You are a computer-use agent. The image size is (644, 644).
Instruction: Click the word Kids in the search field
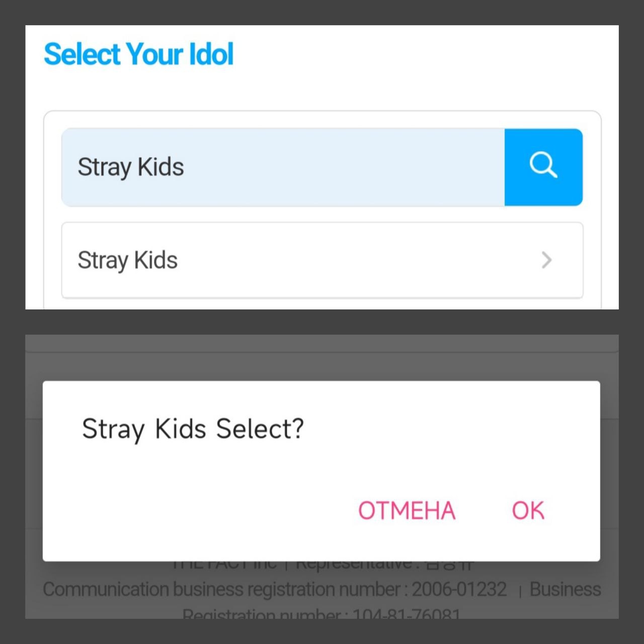coord(161,167)
